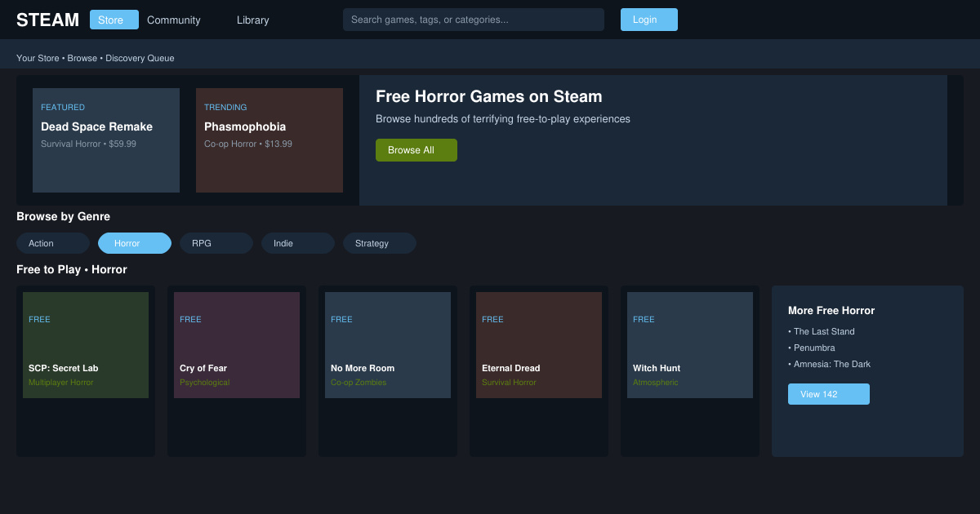Click the Psychological subtitle on Cry of Fear
The image size is (980, 514).
click(205, 382)
